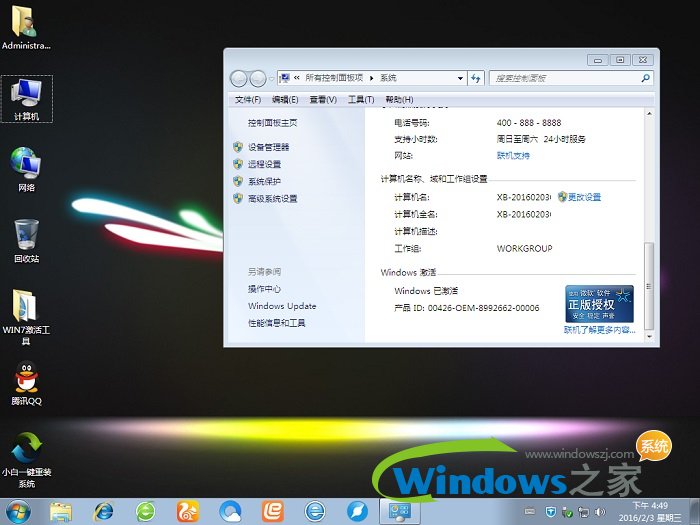The height and width of the screenshot is (525, 700).
Task: Open 设备管理器 in the sidebar
Action: pos(268,147)
